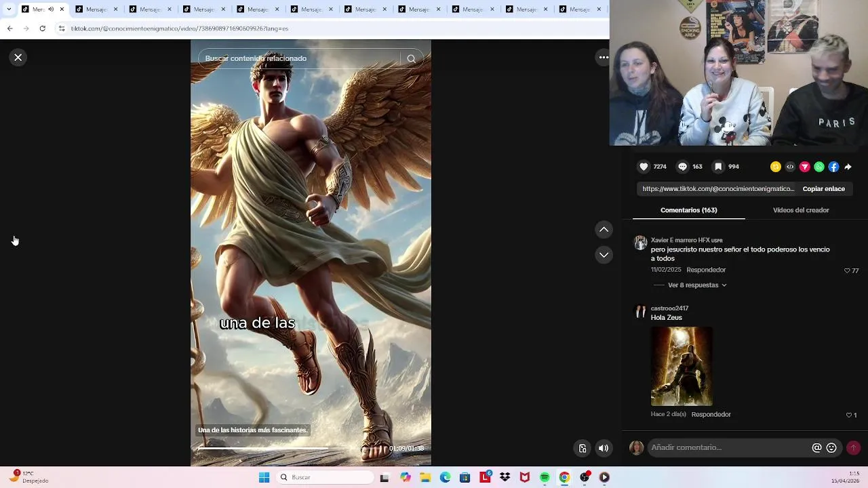This screenshot has height=488, width=868.
Task: Save video with the bookmark icon
Action: click(x=718, y=167)
